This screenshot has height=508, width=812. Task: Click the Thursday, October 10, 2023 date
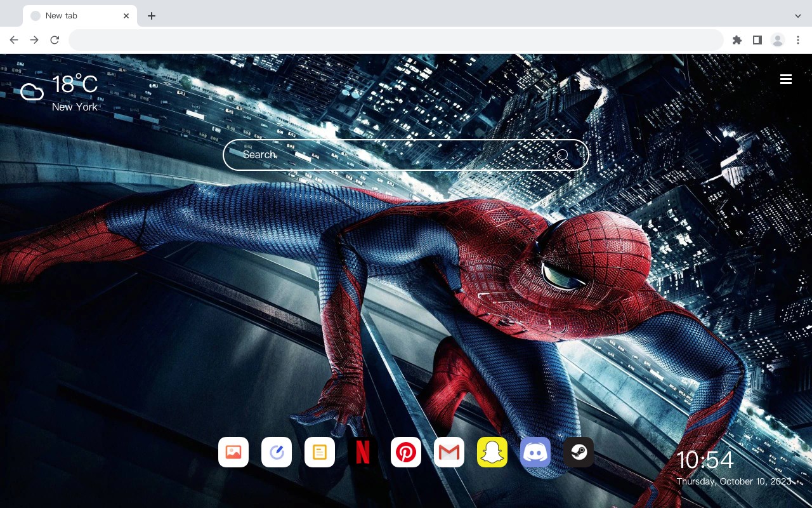click(x=734, y=481)
